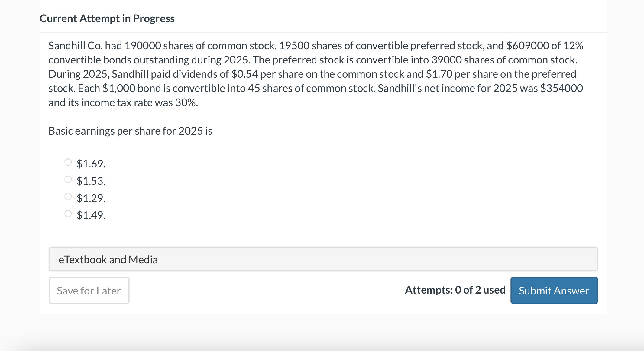Choose the last radio button in the list
The width and height of the screenshot is (644, 351).
(68, 214)
